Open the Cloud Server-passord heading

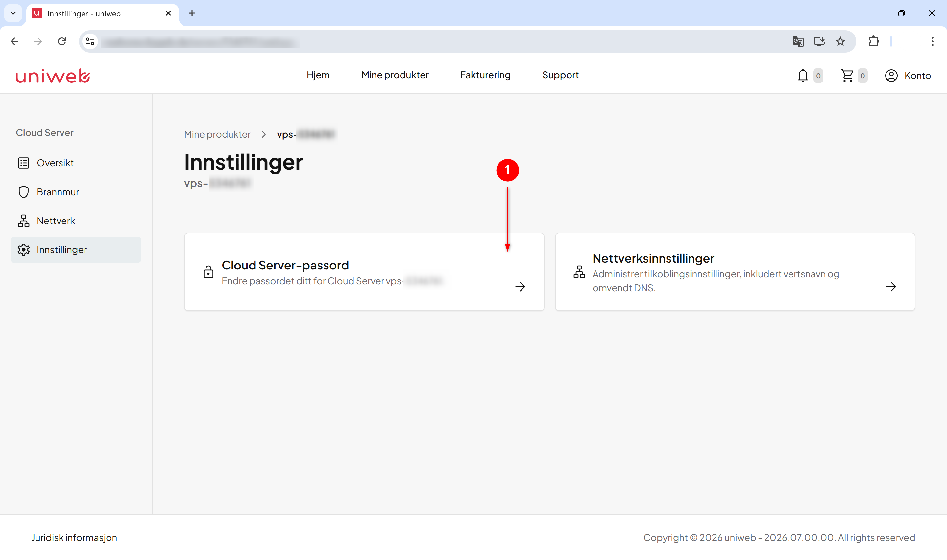[285, 265]
